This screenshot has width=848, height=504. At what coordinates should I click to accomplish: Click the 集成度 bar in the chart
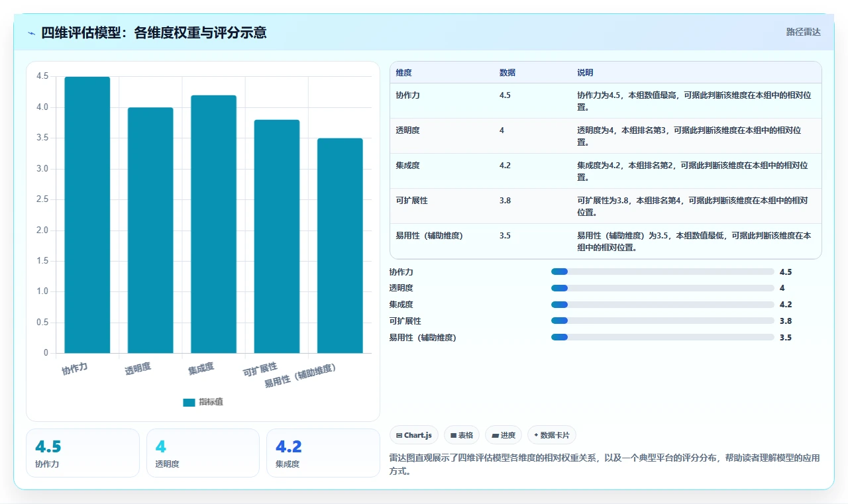213,224
